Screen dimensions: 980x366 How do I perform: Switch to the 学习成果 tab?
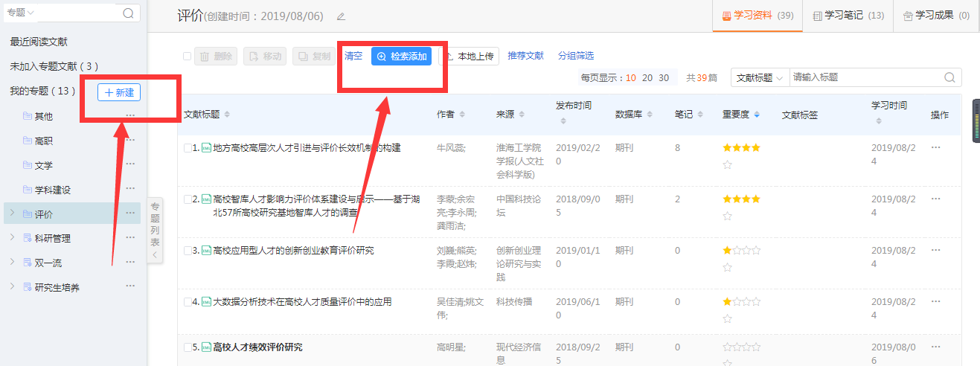pyautogui.click(x=935, y=16)
